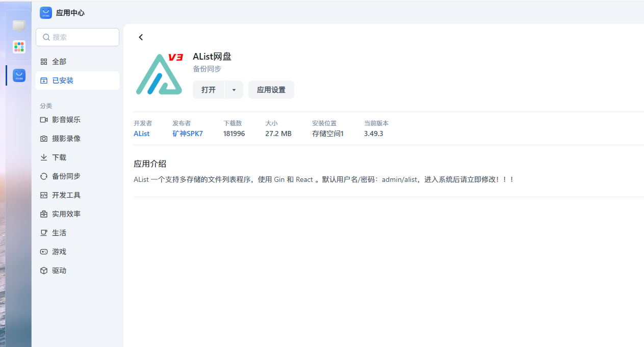Select the 生活 category
644x347 pixels.
(x=78, y=233)
